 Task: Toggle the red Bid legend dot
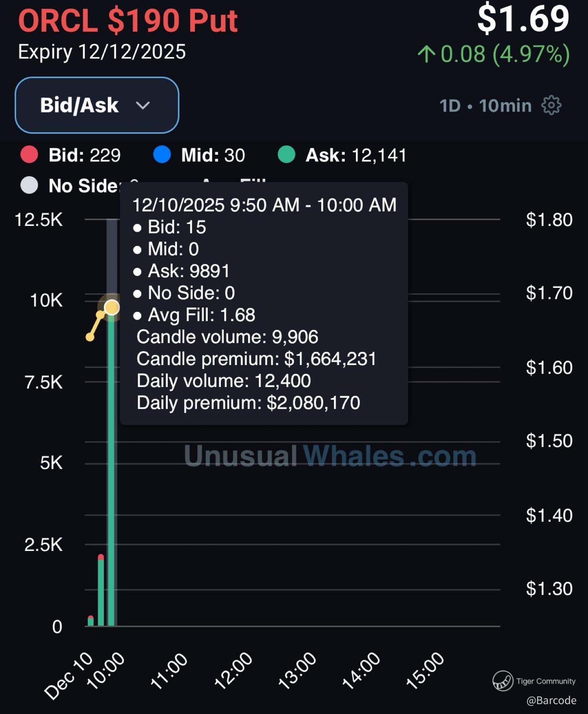tap(29, 155)
